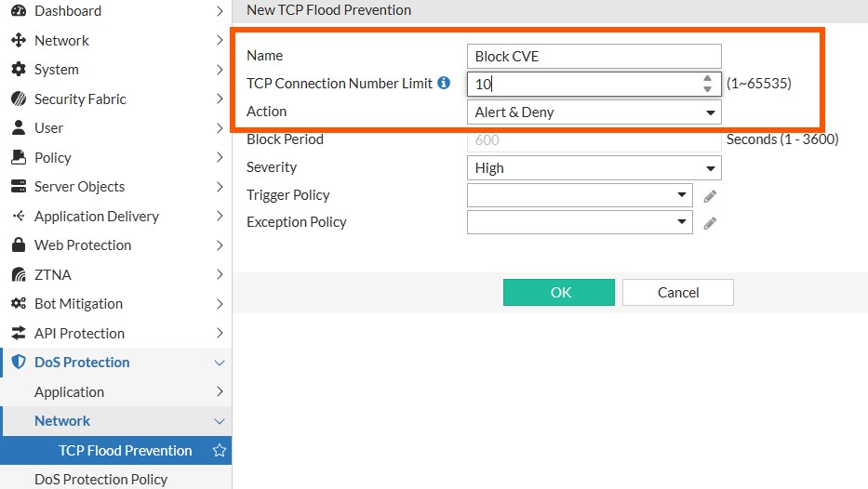Click the info icon beside TCP Connection Number Limit

444,83
